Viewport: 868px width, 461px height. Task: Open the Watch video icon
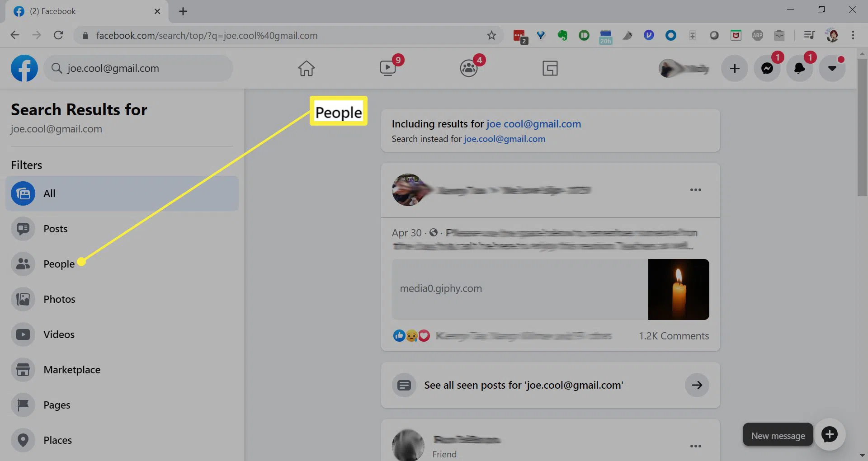click(388, 69)
